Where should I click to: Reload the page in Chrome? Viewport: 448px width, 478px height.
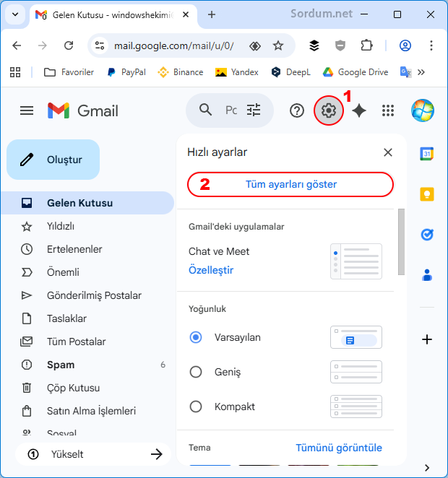69,45
